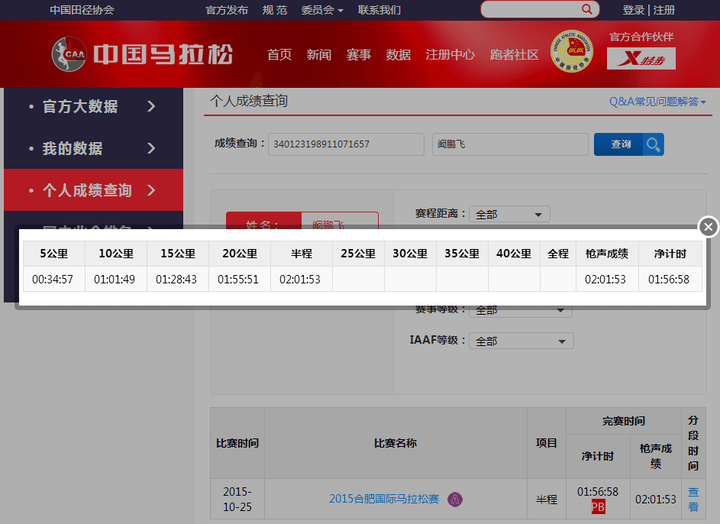The width and height of the screenshot is (720, 524).
Task: Click the 登录 link
Action: click(x=634, y=10)
